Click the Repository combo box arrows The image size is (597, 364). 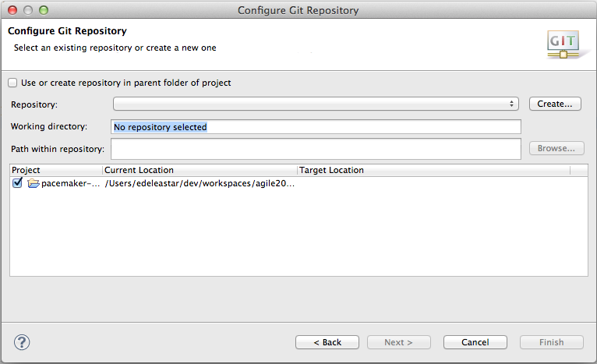pos(511,104)
